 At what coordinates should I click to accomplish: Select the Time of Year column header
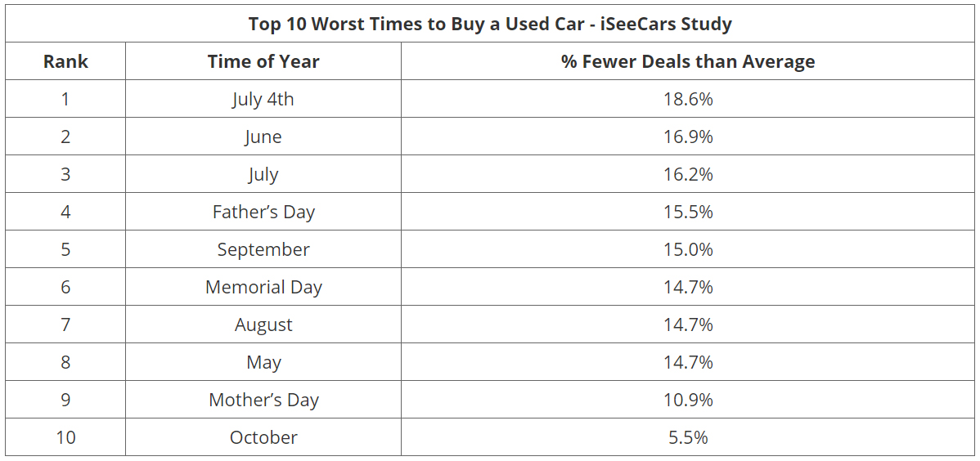tap(263, 61)
